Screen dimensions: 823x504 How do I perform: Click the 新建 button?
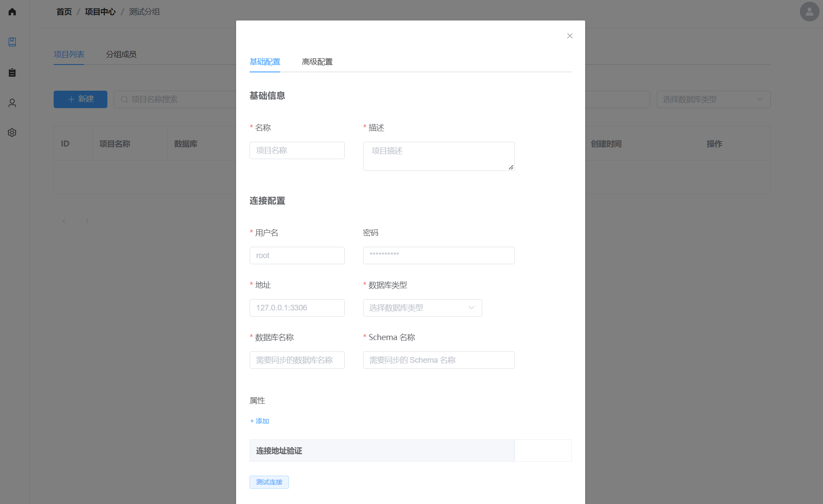pyautogui.click(x=80, y=99)
